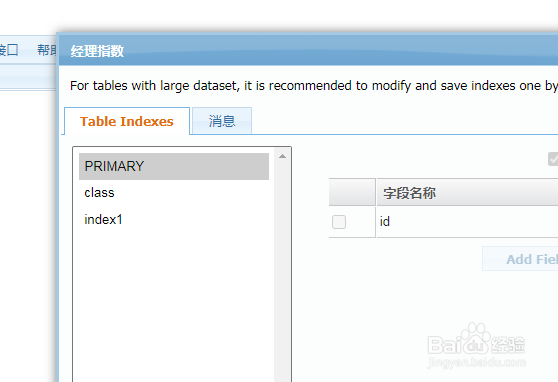Click the jingyan.baidu.com watermark text
The width and height of the screenshot is (558, 382).
(x=477, y=362)
